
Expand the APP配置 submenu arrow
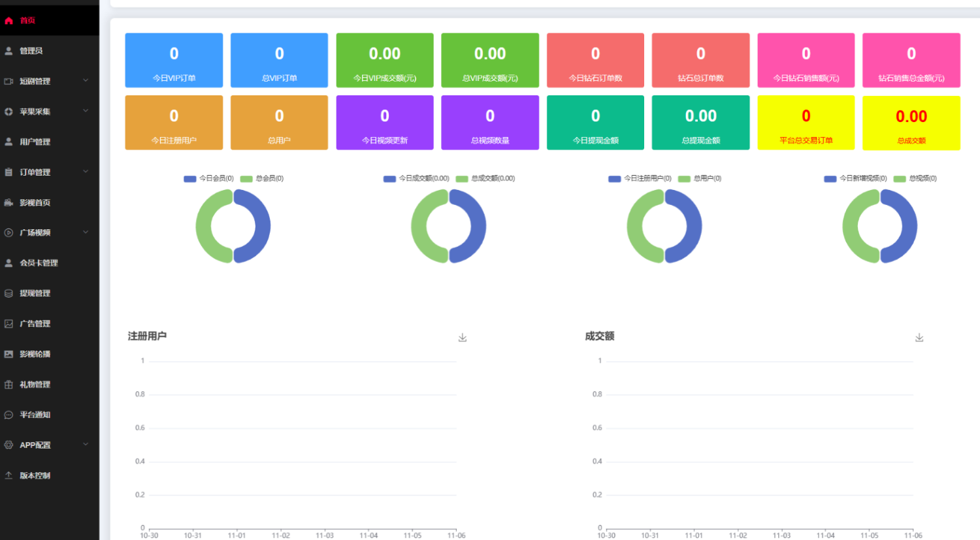click(x=86, y=445)
